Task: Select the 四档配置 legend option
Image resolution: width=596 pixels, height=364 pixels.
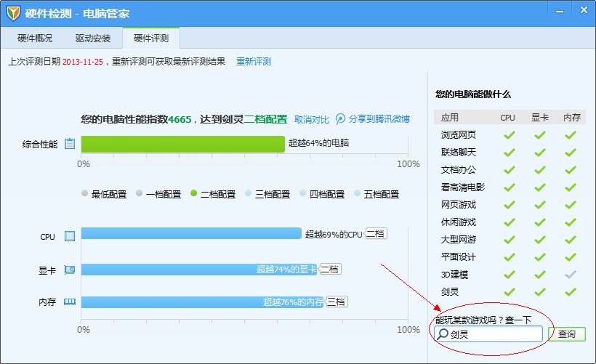Action: (x=322, y=194)
